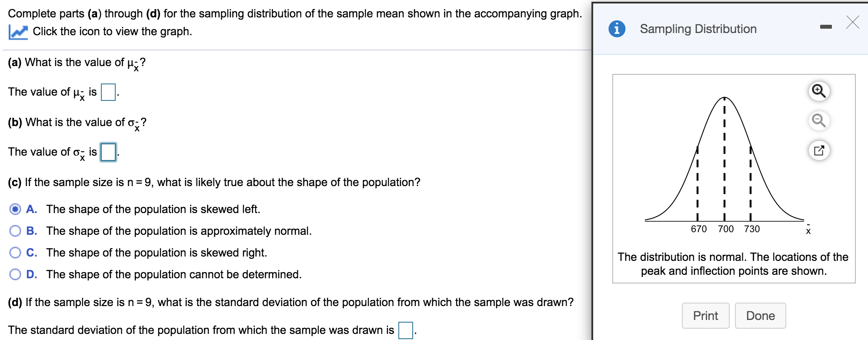Click the answer box for sigma x-bar
Screen dimensions: 868x340
coord(108,152)
